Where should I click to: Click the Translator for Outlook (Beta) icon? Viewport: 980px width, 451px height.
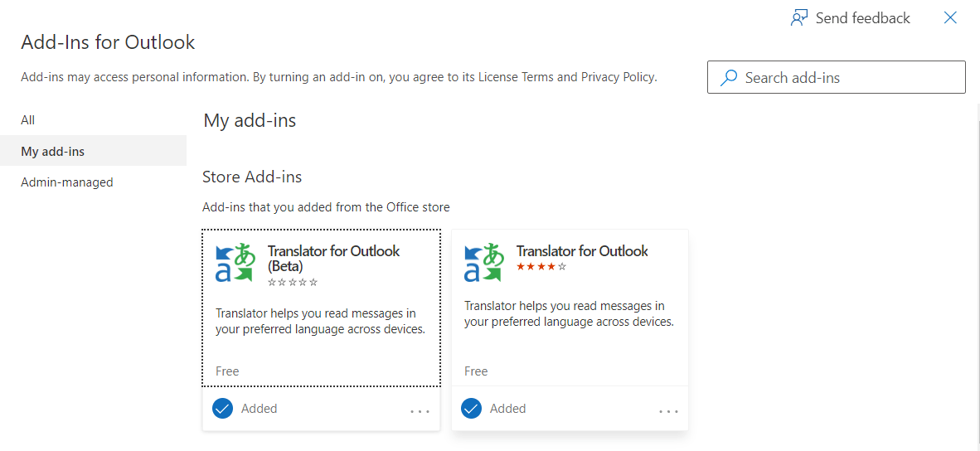tap(235, 262)
